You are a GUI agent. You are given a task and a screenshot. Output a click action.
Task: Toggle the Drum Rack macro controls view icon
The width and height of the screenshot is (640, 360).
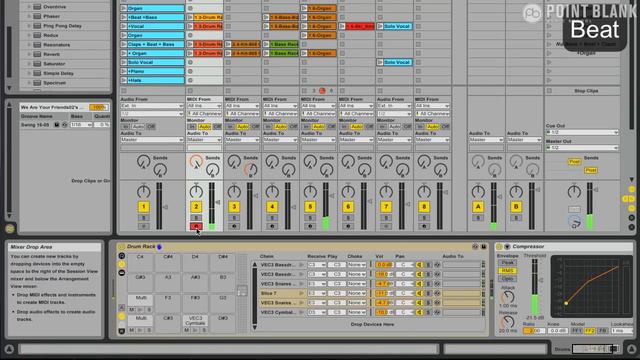tap(122, 256)
